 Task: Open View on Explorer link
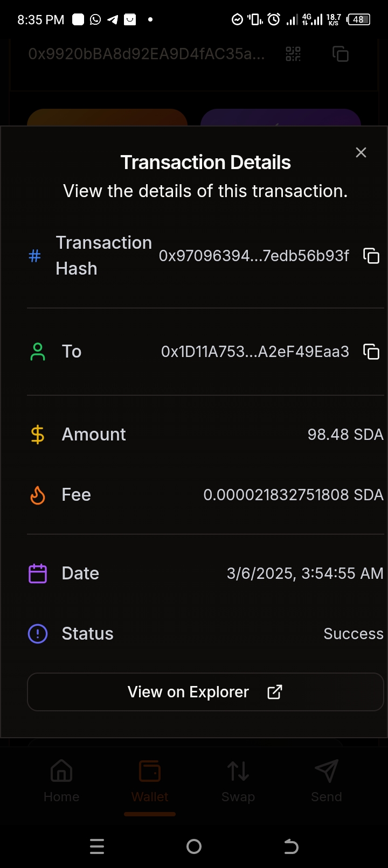point(205,692)
